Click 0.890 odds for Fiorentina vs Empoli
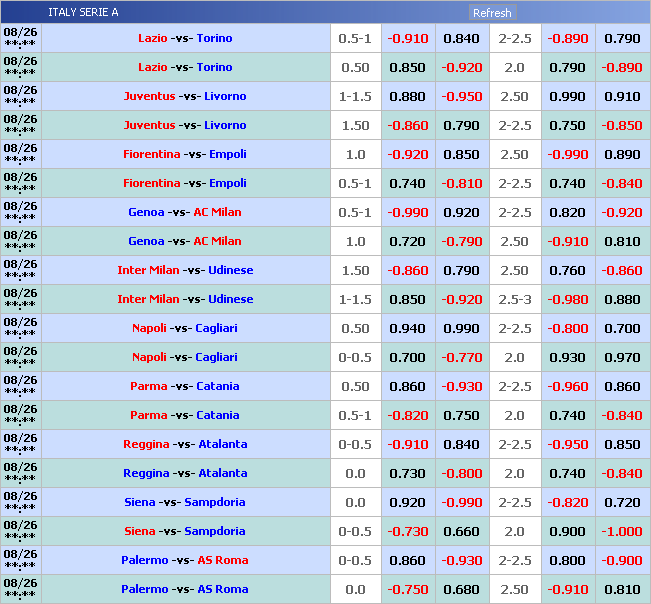Image resolution: width=651 pixels, height=604 pixels. coord(622,155)
